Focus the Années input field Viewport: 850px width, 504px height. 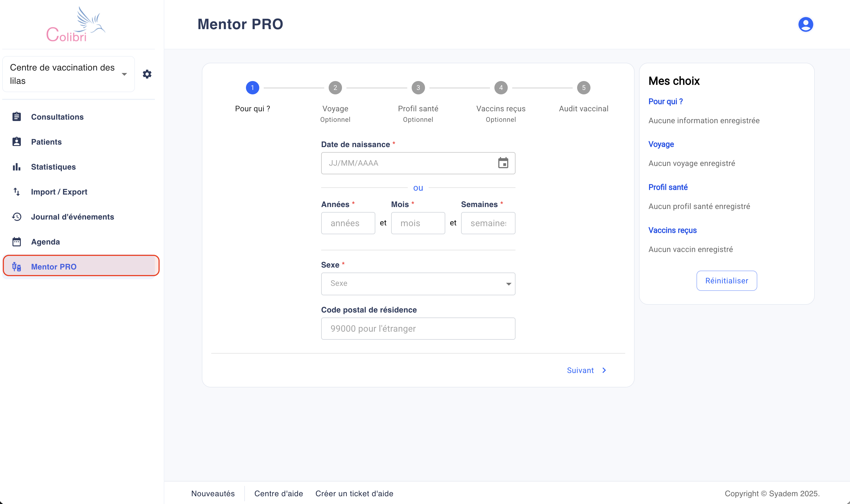click(x=348, y=223)
